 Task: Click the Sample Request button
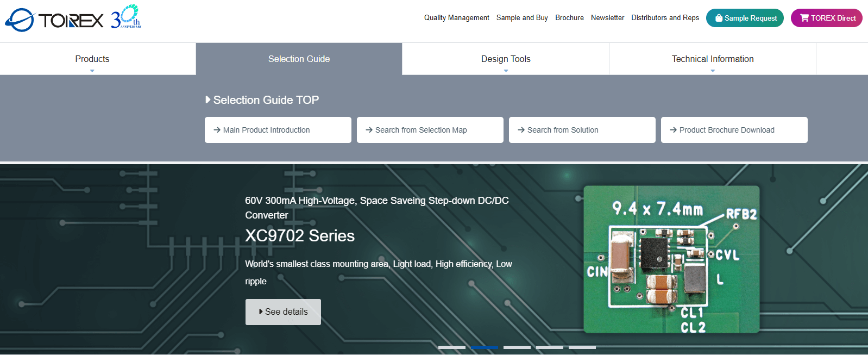(x=745, y=18)
